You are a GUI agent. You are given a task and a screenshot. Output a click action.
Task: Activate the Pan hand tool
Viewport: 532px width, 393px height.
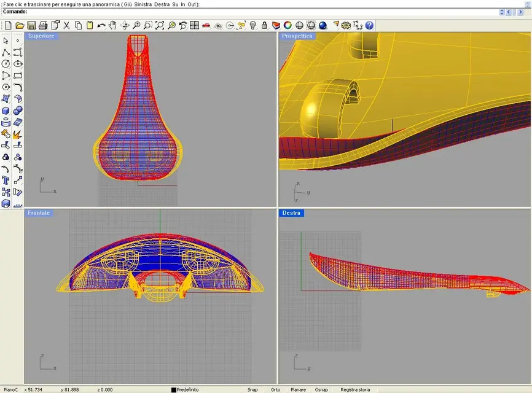[112, 25]
